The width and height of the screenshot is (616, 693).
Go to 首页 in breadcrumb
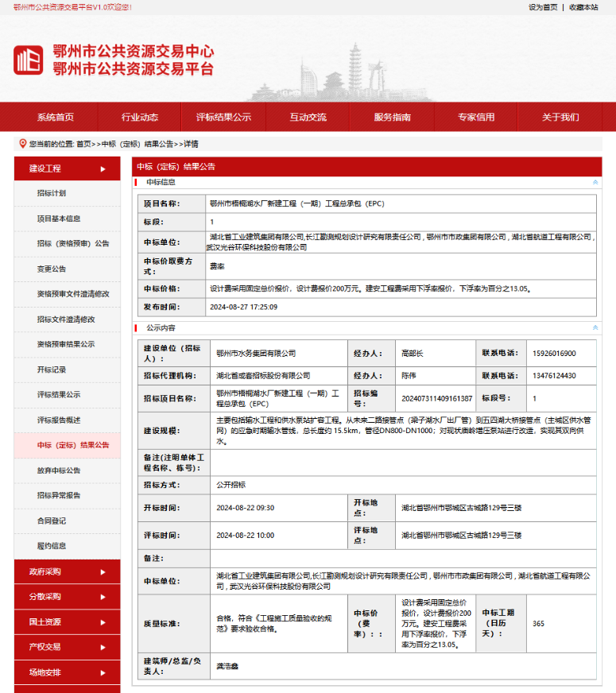83,144
